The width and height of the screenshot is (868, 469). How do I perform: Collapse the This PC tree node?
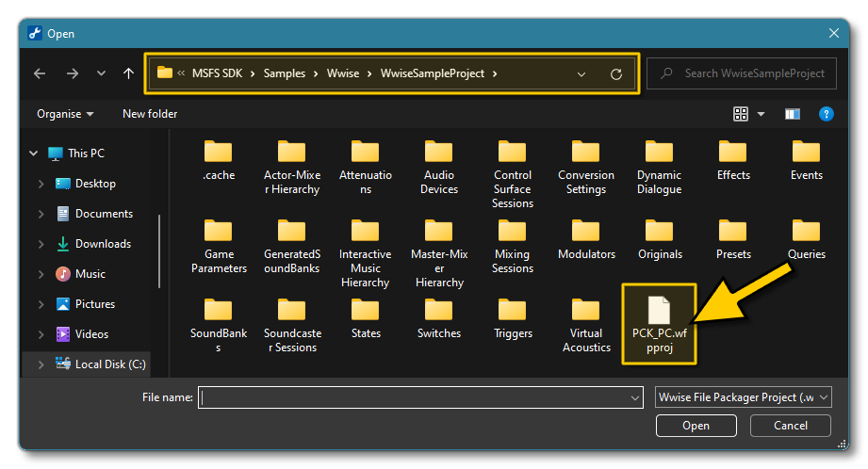[34, 154]
